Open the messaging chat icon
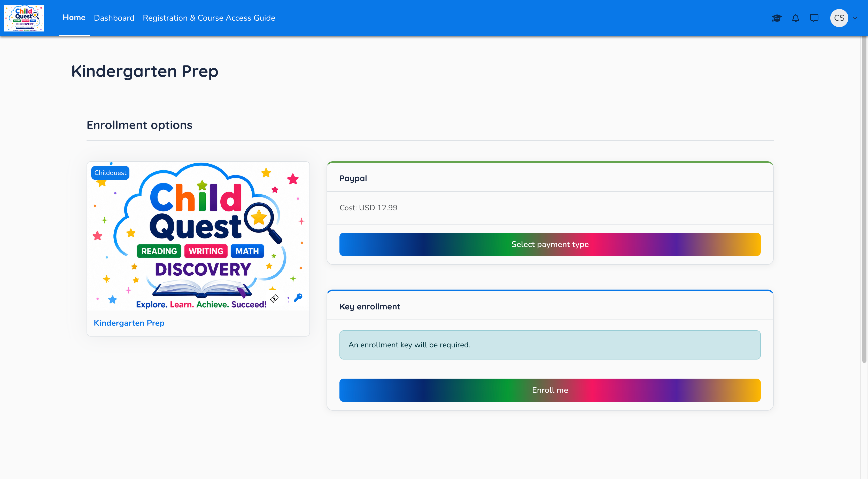This screenshot has width=868, height=479. 814,18
